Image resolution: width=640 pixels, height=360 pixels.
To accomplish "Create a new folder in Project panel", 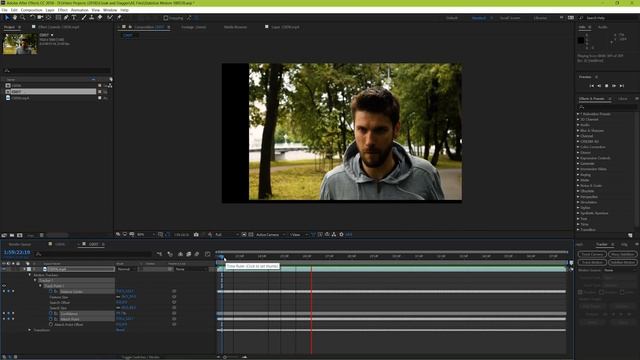I will [x=12, y=235].
